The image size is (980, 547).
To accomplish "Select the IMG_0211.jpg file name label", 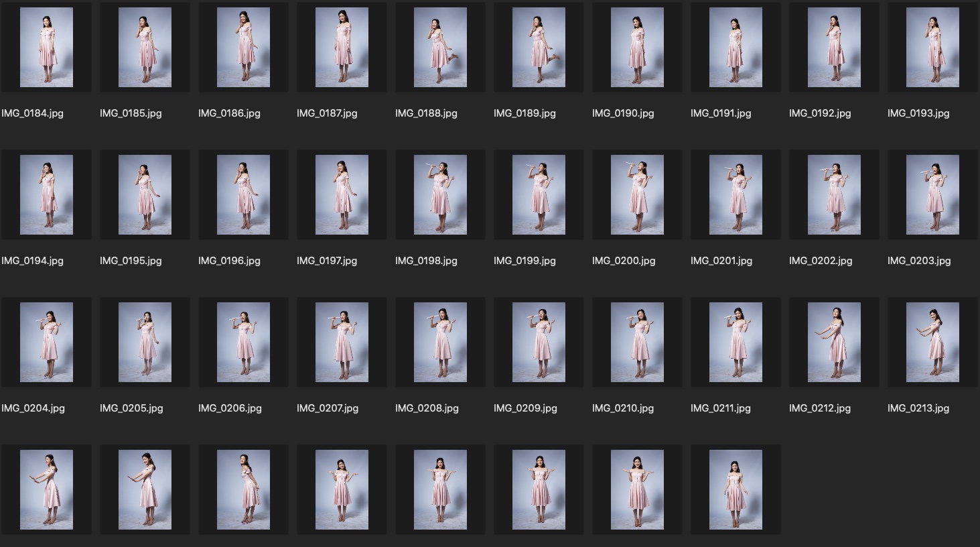I will click(721, 408).
